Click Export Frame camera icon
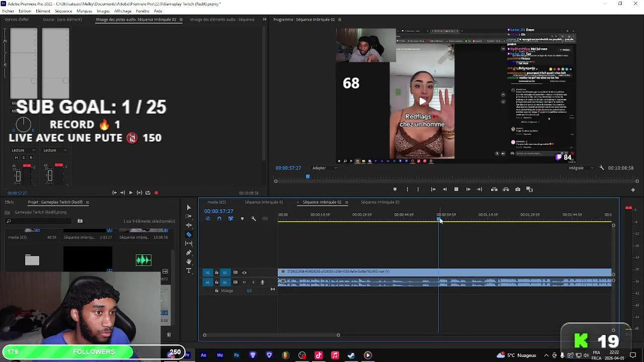 (518, 190)
